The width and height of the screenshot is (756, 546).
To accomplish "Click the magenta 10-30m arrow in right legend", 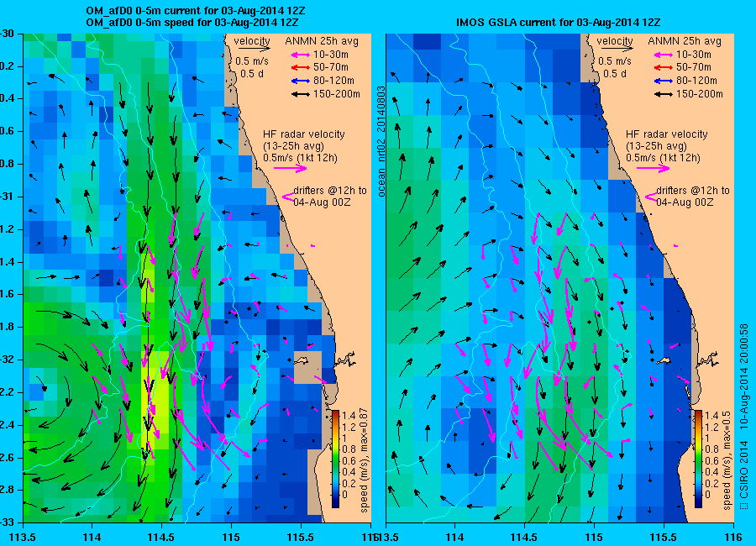I will click(664, 55).
